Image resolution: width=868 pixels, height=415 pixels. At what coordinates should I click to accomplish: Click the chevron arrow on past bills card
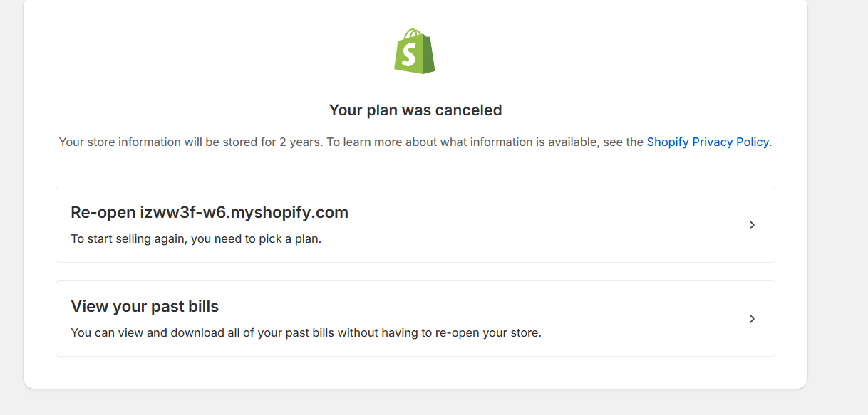[751, 319]
